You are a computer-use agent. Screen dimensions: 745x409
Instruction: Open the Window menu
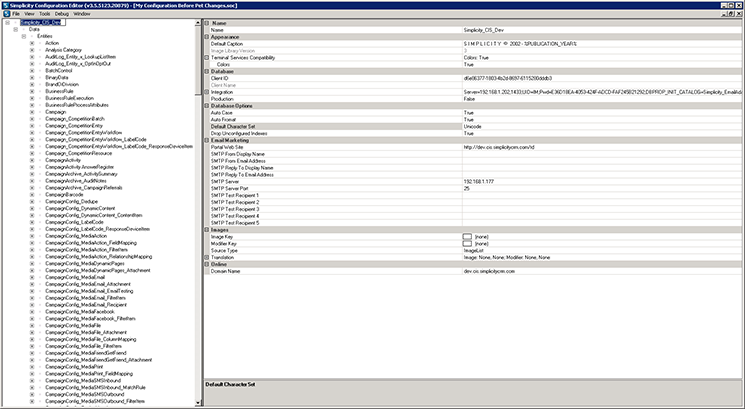[x=82, y=14]
